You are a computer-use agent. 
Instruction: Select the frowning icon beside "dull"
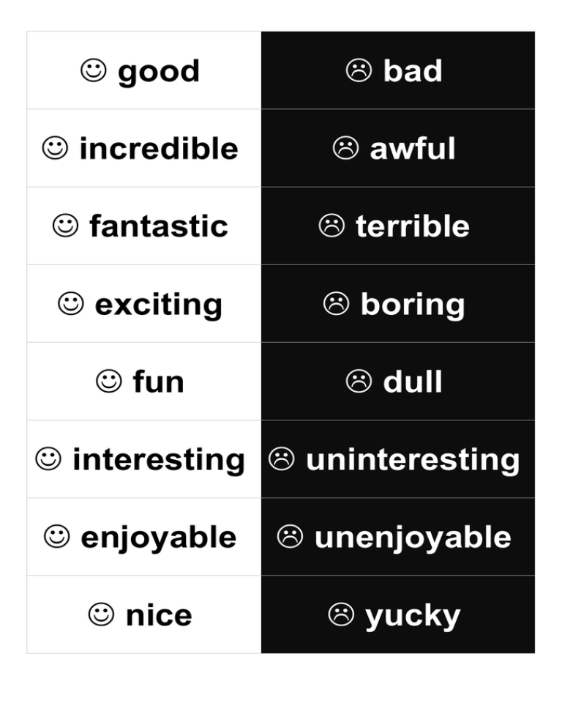click(x=359, y=381)
